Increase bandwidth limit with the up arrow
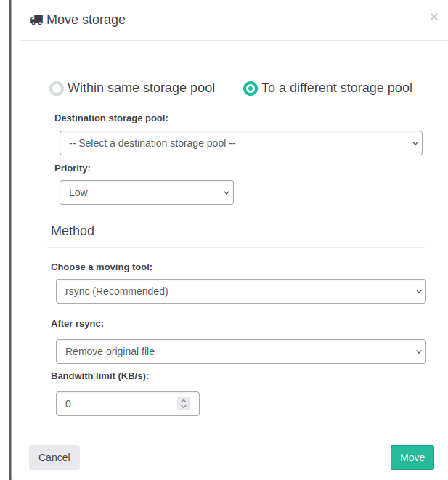448x480 pixels. (184, 400)
